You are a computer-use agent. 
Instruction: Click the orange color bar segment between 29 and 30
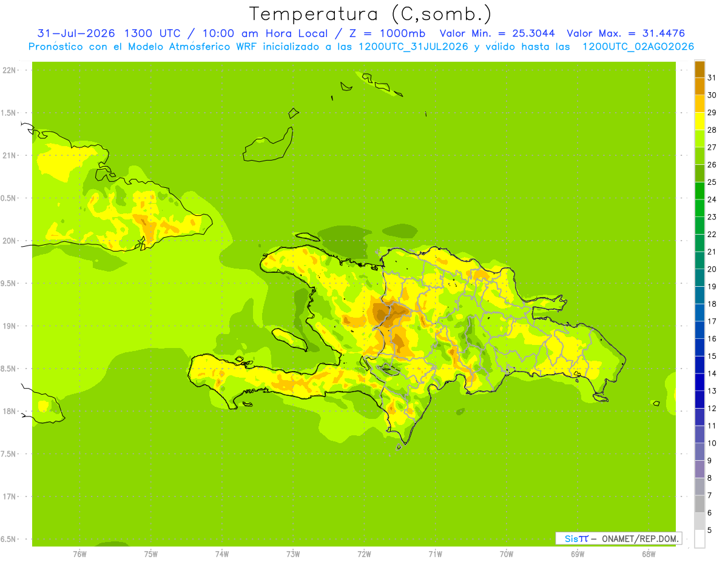point(699,104)
